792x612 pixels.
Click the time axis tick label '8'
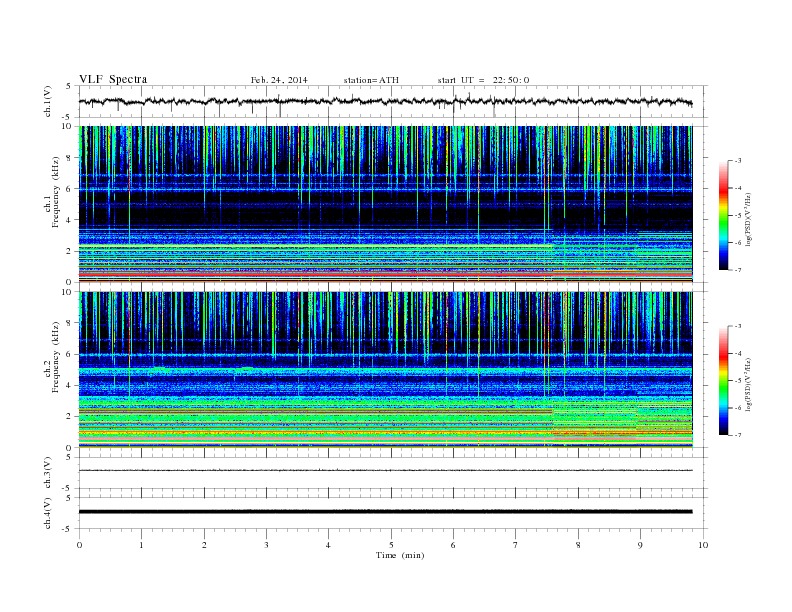coord(578,545)
